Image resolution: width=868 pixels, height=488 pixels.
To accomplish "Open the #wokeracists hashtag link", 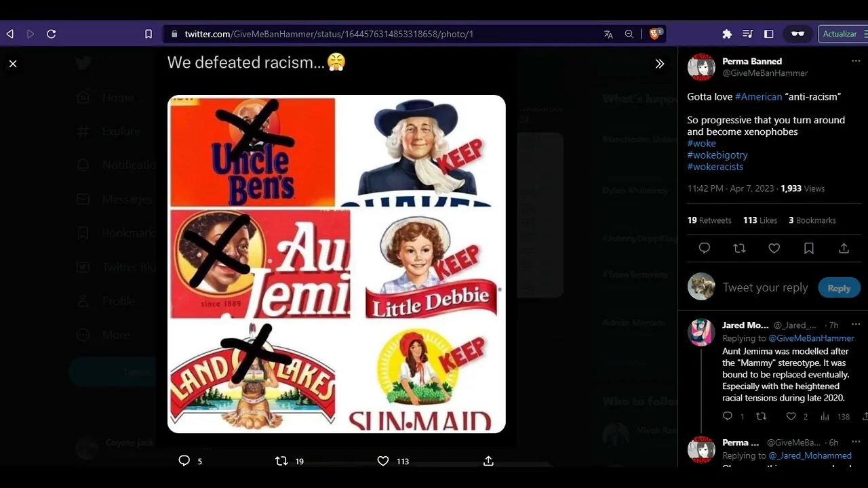I will click(x=715, y=167).
